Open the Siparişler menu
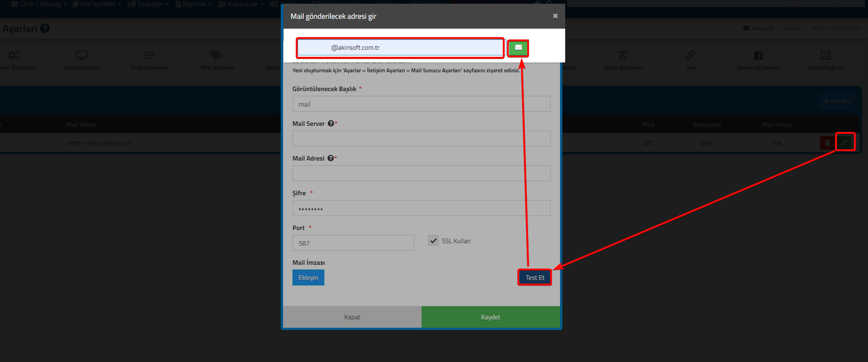 [148, 4]
